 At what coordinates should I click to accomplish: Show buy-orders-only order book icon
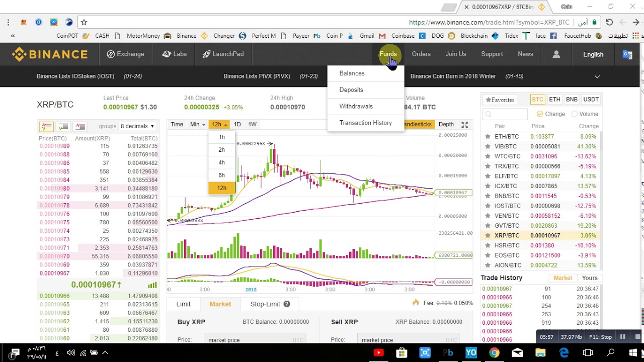tap(63, 126)
